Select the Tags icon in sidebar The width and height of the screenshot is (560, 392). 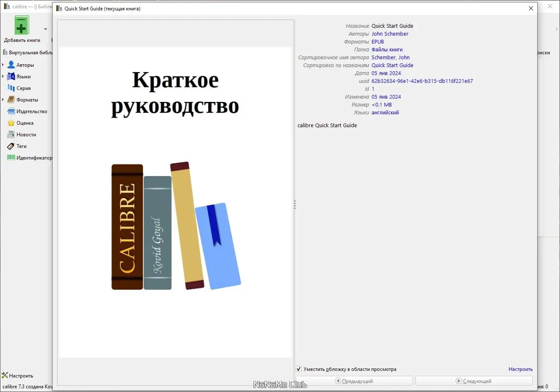pyautogui.click(x=11, y=146)
